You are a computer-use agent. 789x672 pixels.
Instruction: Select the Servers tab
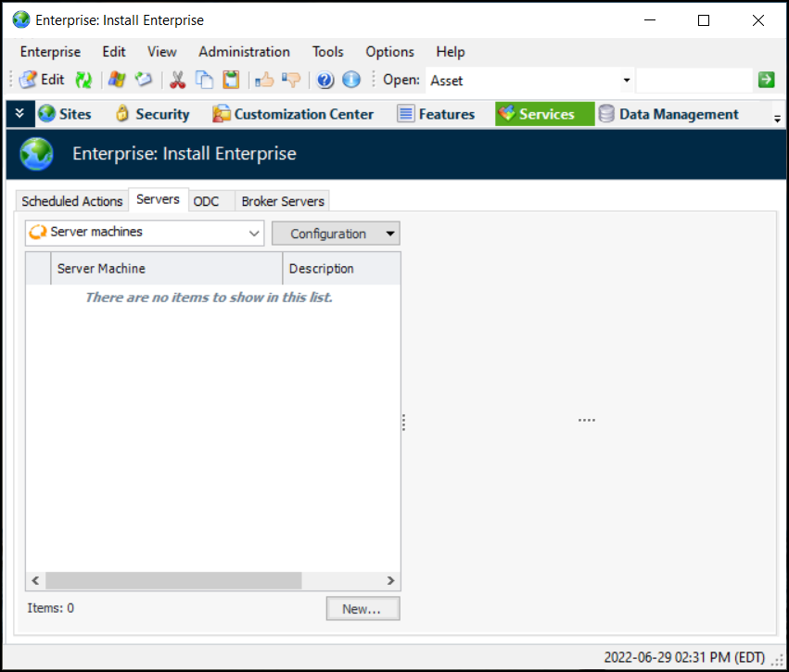(158, 199)
